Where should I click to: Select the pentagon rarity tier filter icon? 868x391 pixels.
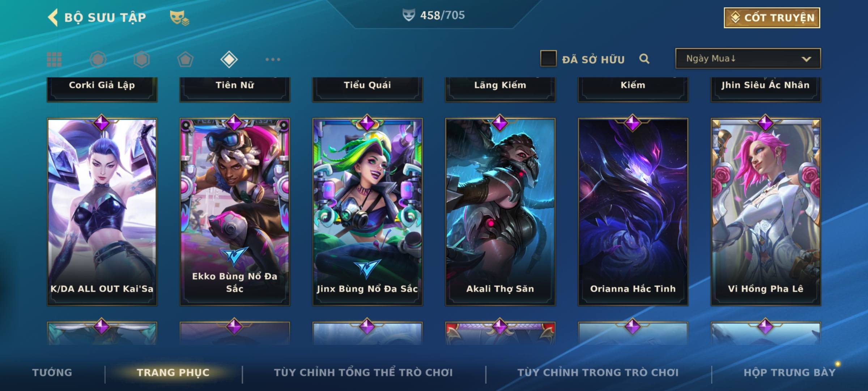coord(185,59)
